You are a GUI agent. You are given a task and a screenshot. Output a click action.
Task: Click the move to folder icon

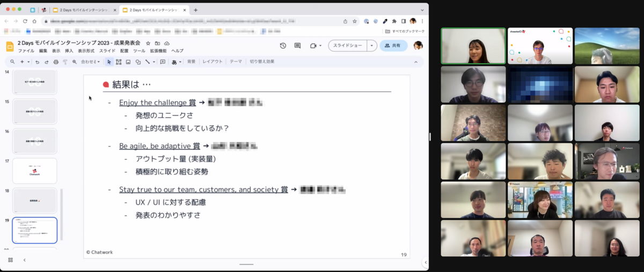(157, 43)
